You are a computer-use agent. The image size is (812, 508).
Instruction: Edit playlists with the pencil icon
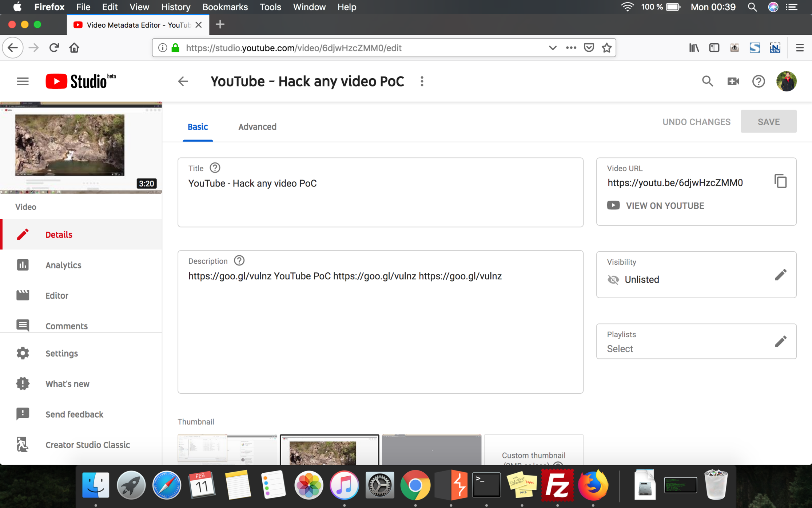click(780, 341)
